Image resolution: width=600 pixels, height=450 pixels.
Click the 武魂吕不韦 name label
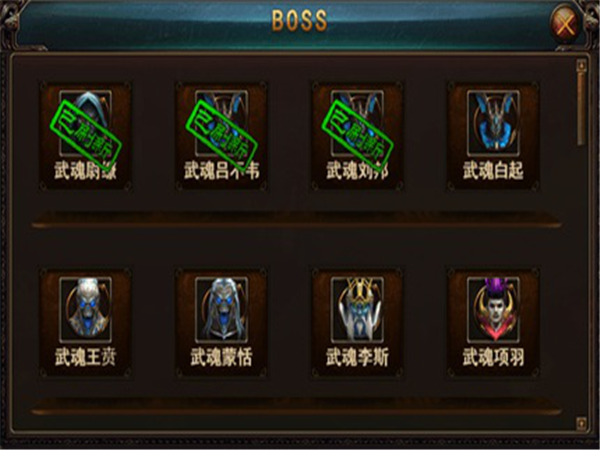pos(222,170)
